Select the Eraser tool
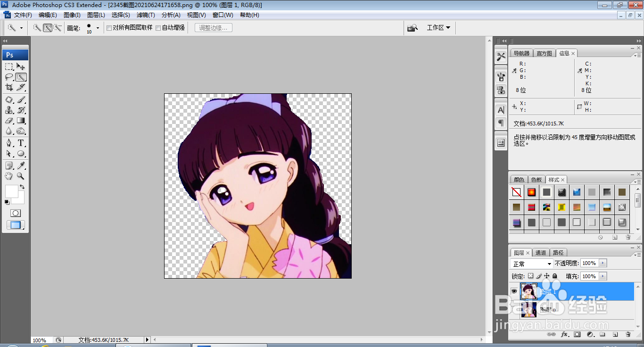644x347 pixels. coord(9,121)
